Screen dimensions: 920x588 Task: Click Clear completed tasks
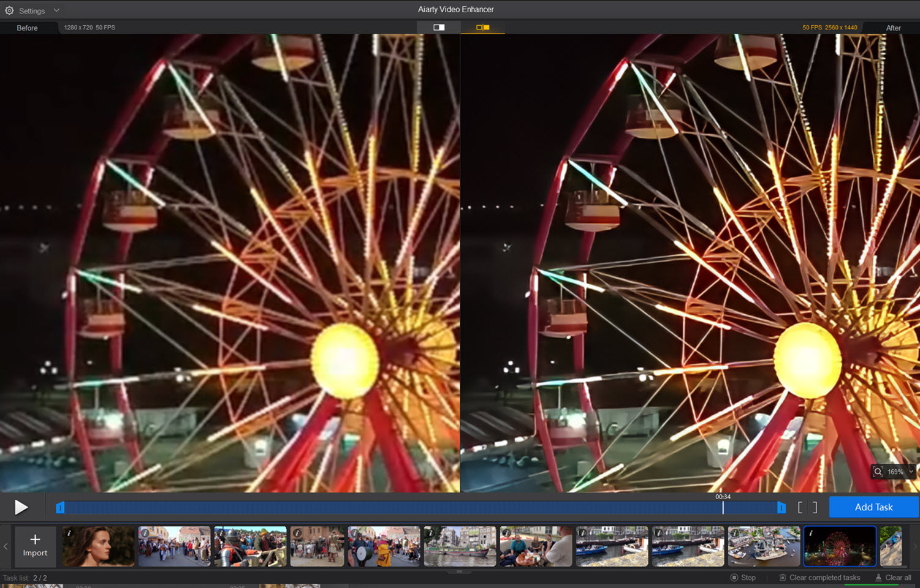pyautogui.click(x=819, y=578)
